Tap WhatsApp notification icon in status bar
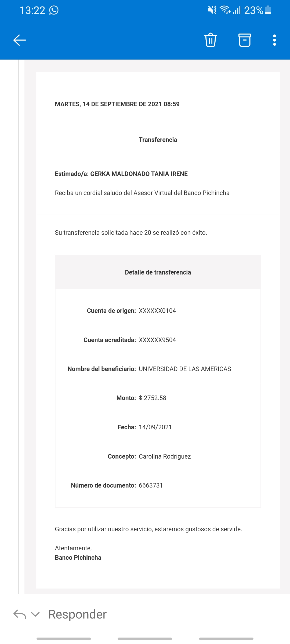The height and width of the screenshot is (644, 290). pyautogui.click(x=54, y=10)
